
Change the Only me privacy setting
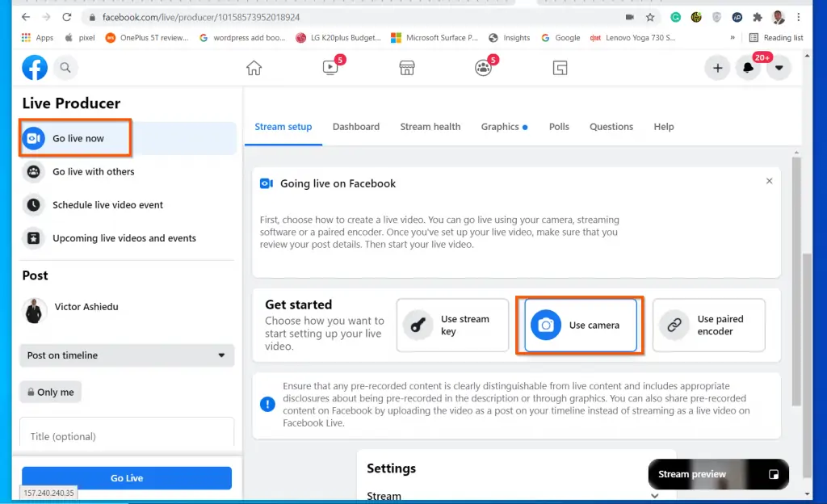click(51, 393)
